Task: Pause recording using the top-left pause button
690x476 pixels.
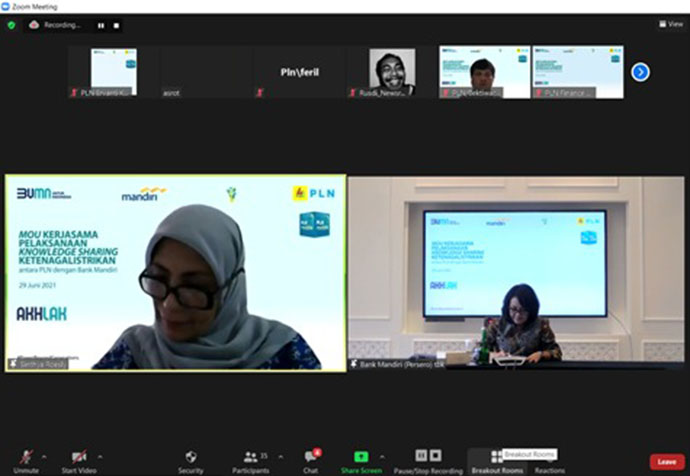Action: (x=100, y=25)
